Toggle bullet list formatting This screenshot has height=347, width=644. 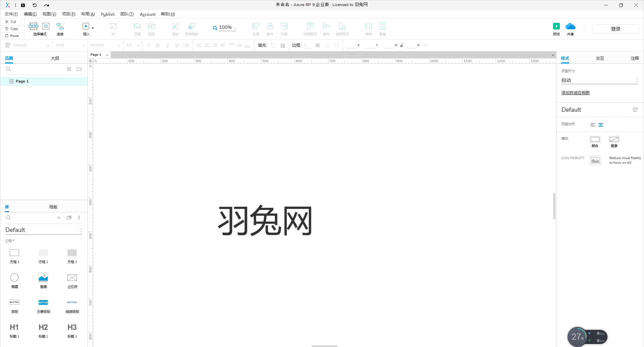coord(186,45)
